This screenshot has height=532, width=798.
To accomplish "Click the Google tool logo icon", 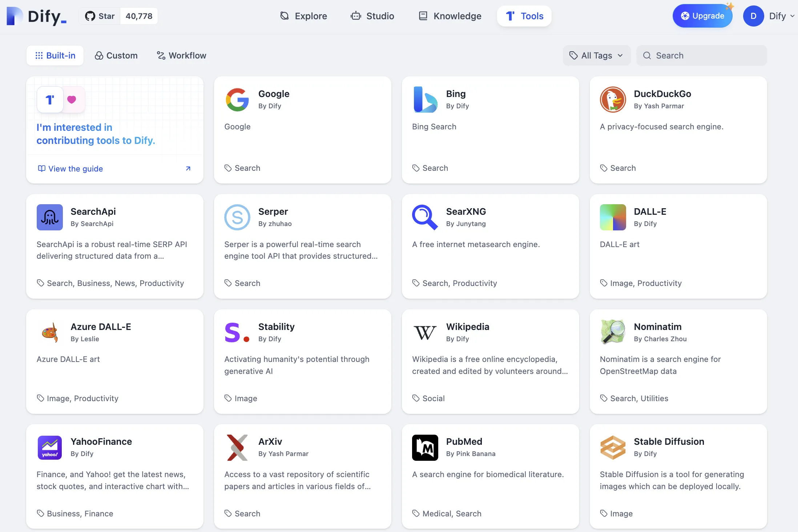I will tap(237, 100).
